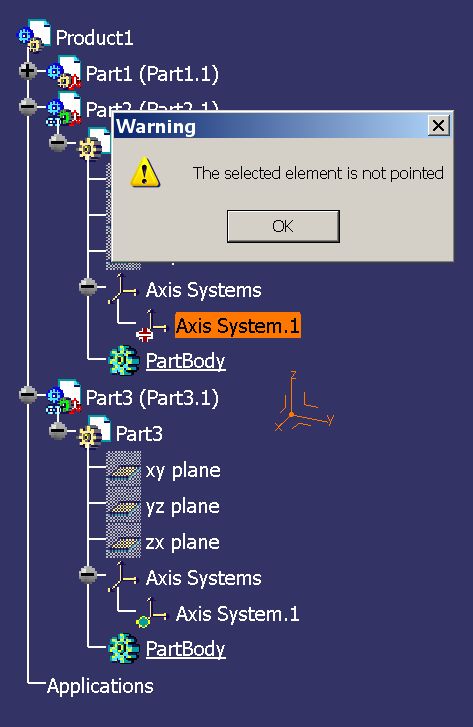473x727 pixels.
Task: Collapse the Part2 Axis Systems branch
Action: 88,287
